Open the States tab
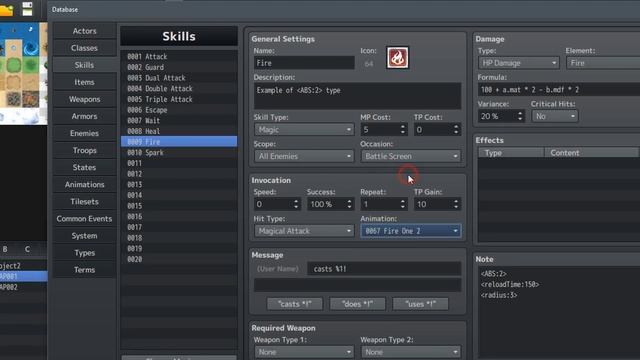The image size is (640, 360). (x=84, y=168)
